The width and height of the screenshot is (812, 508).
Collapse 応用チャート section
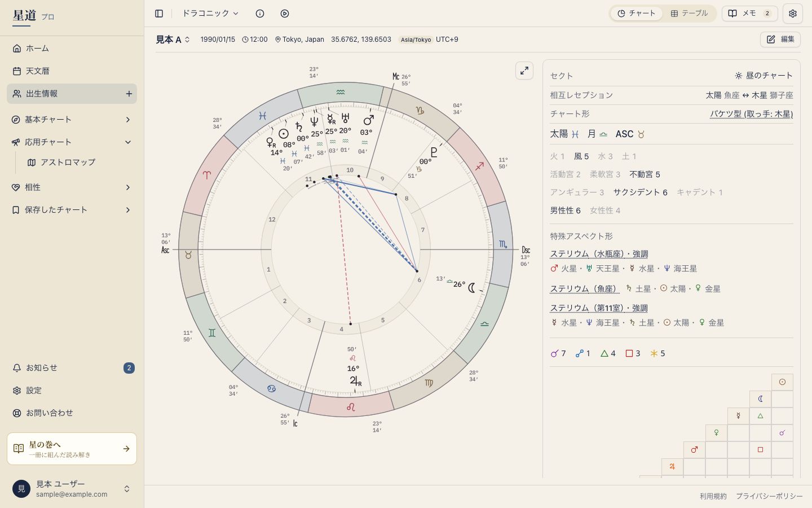pos(72,142)
